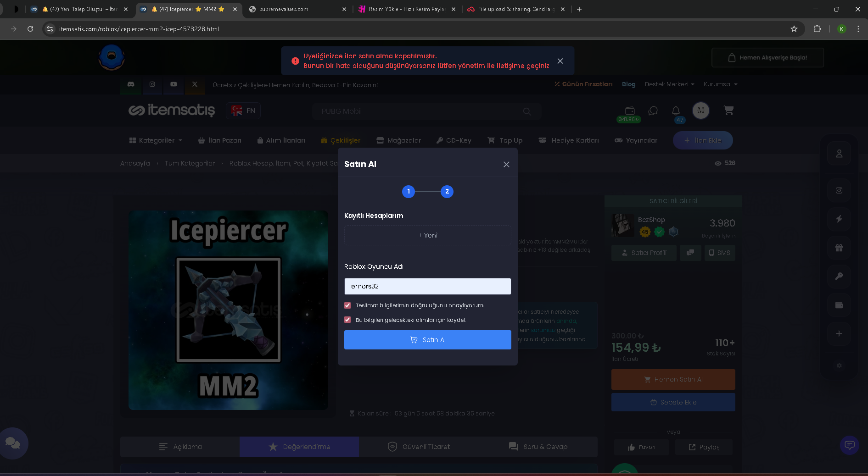
Task: Expand Kurumsal dropdown
Action: pyautogui.click(x=720, y=84)
